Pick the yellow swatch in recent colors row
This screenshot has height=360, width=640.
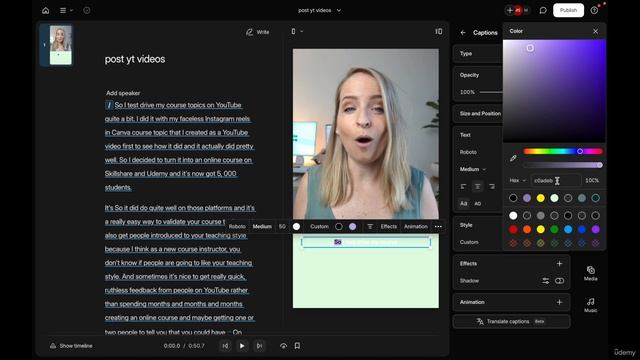click(x=540, y=198)
